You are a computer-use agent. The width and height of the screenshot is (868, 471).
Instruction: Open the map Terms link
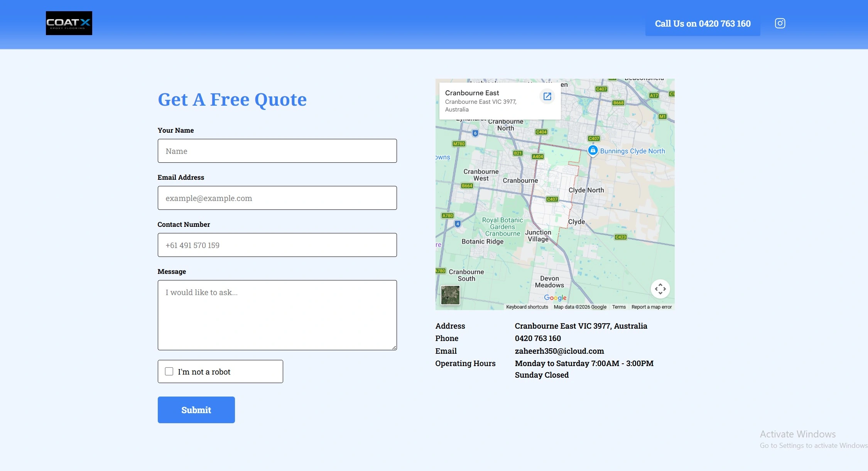point(619,307)
